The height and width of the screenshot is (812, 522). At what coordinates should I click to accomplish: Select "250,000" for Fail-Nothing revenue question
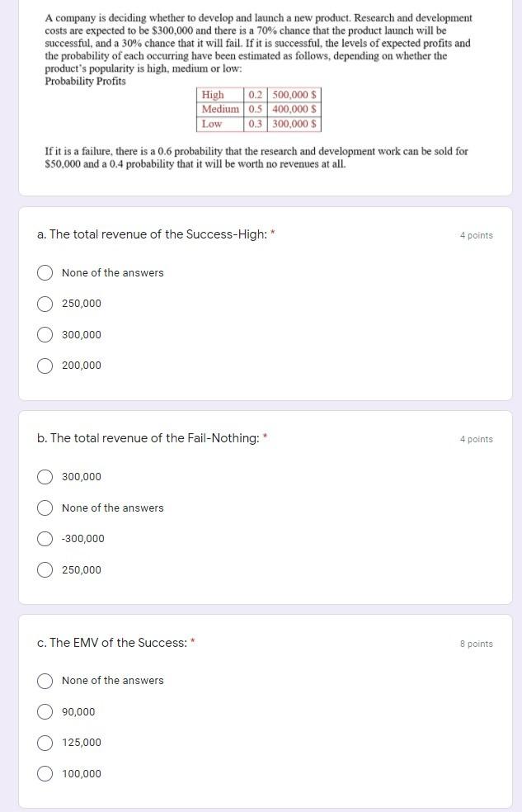tap(45, 569)
